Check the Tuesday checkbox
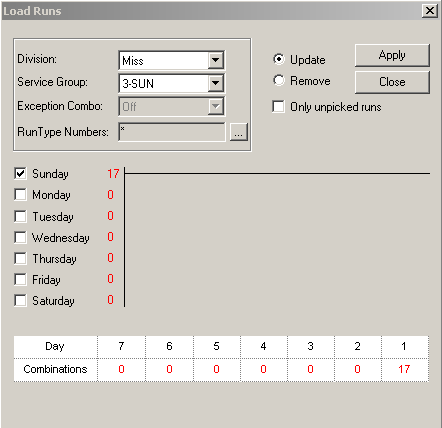 (20, 216)
